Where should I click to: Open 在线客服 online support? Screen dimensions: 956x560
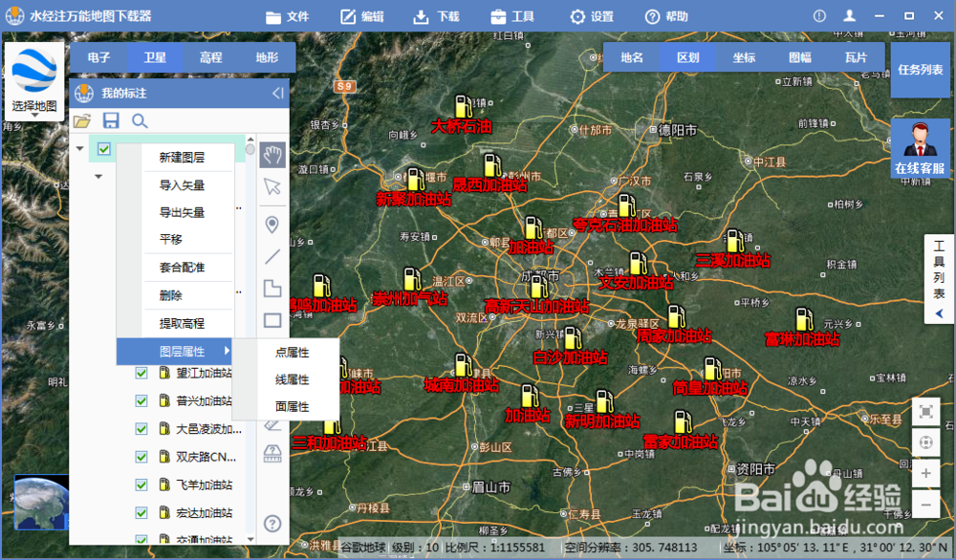[920, 148]
